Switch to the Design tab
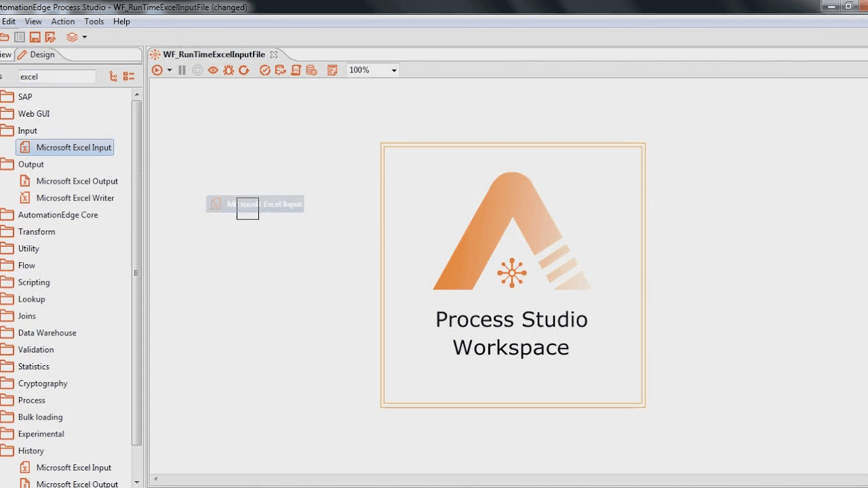 pos(37,54)
